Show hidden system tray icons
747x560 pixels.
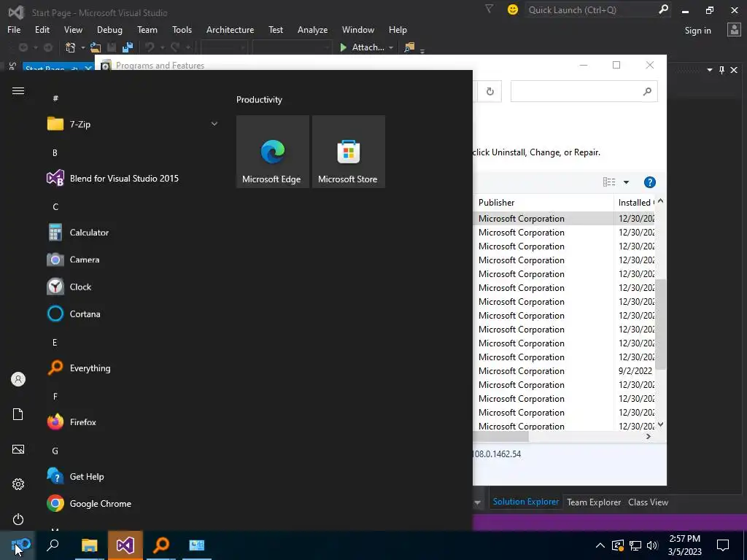(600, 545)
